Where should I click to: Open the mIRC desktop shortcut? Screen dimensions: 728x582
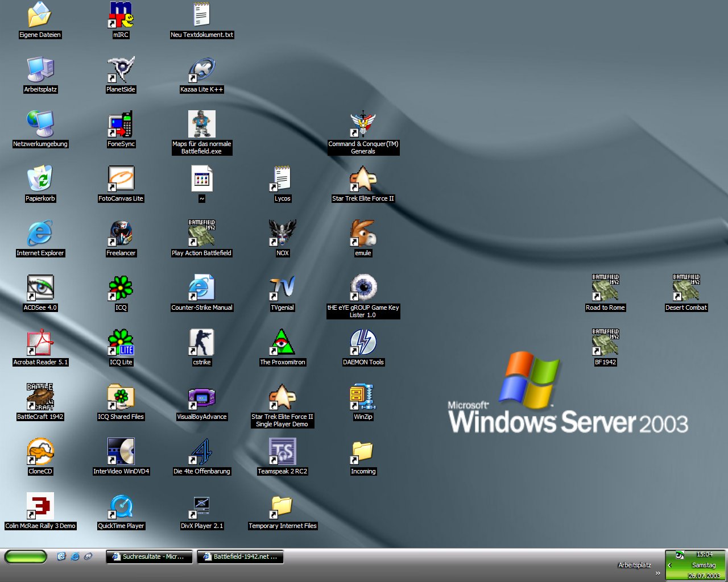click(121, 15)
